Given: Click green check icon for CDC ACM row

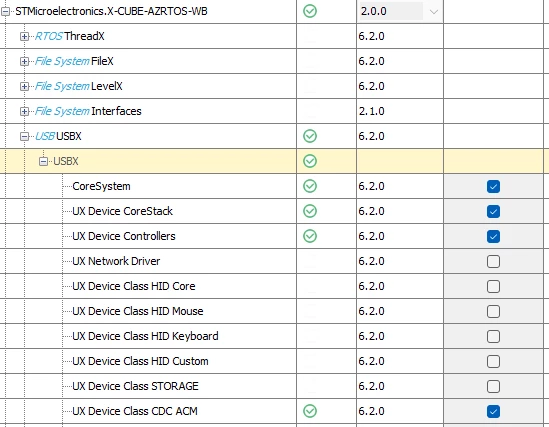Looking at the screenshot, I should point(310,411).
